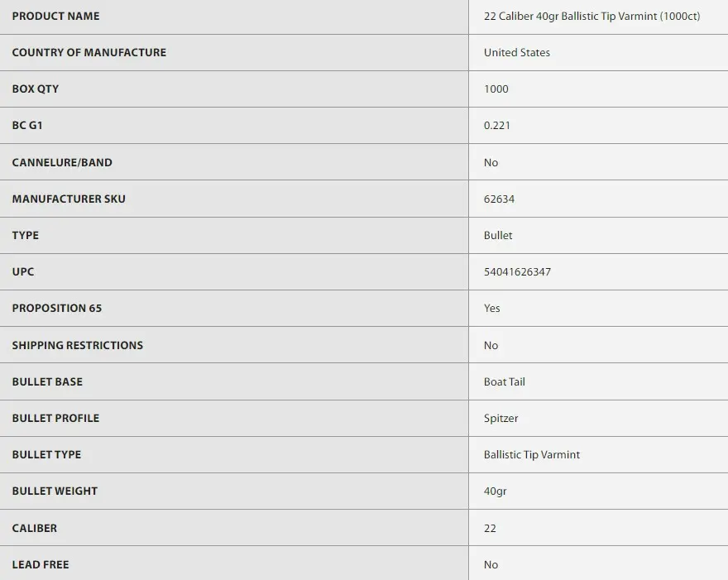The height and width of the screenshot is (580, 728).
Task: Select the UPC number 54041626347
Action: [x=517, y=272]
